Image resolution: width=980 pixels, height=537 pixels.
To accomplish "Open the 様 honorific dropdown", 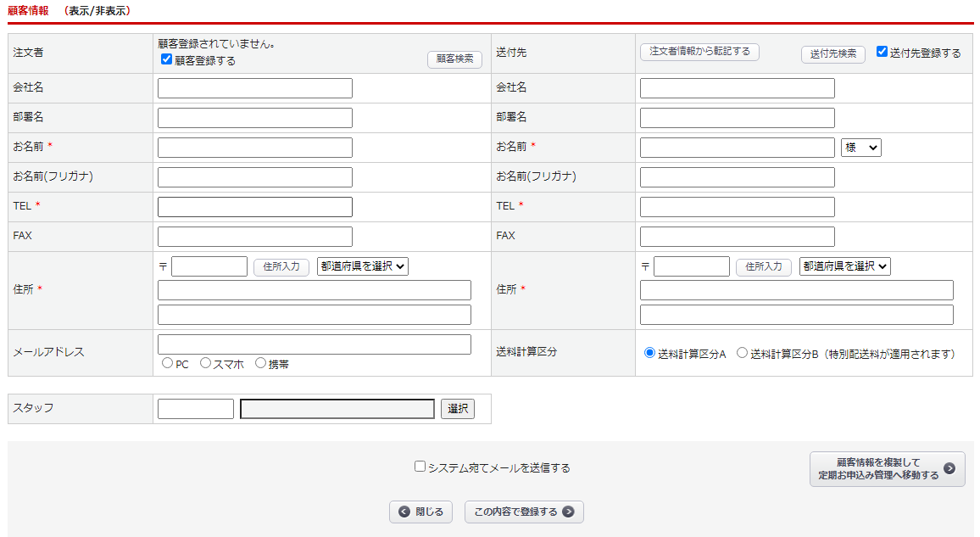I will (860, 148).
